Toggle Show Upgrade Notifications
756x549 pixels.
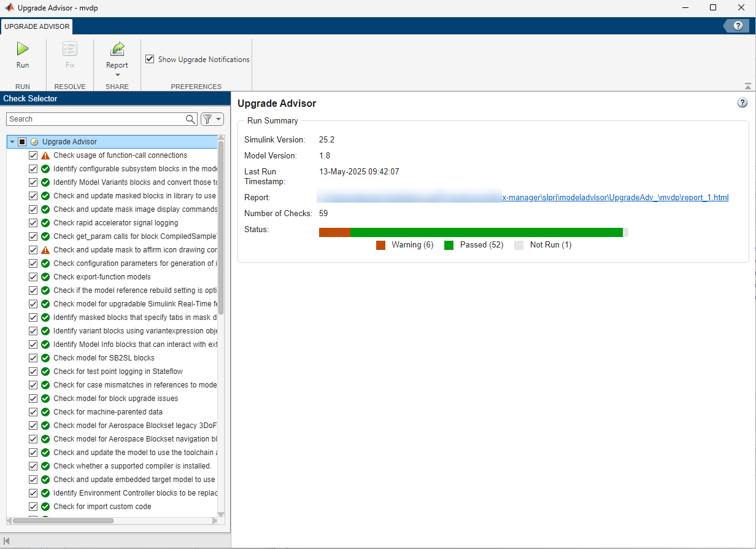149,58
